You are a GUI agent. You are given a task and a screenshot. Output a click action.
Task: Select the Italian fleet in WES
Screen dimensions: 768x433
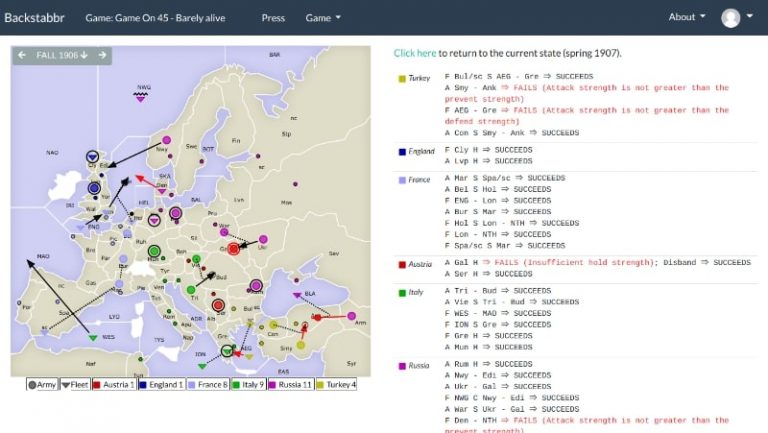pos(93,338)
